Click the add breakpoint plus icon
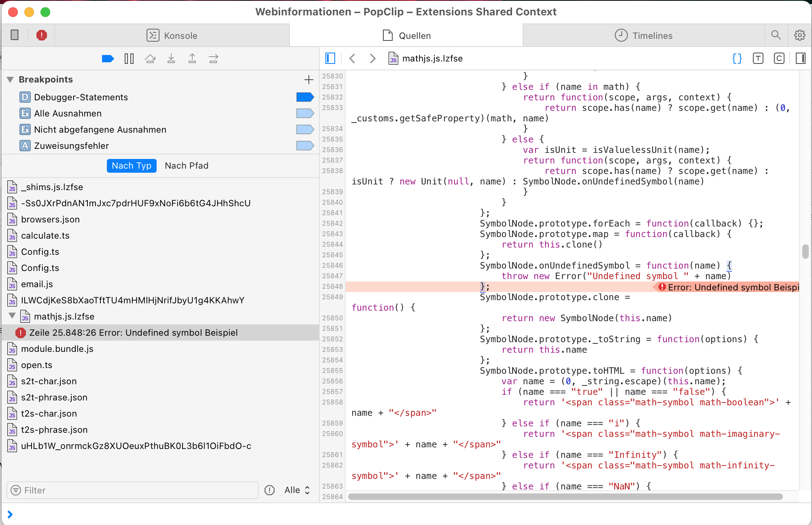Screen dimensions: 812x525 point(309,80)
